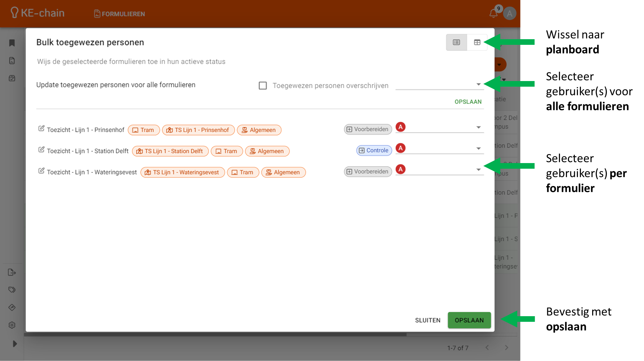The height and width of the screenshot is (361, 644).
Task: Enable Toegewezen personen overschrijven checkbox
Action: point(263,86)
